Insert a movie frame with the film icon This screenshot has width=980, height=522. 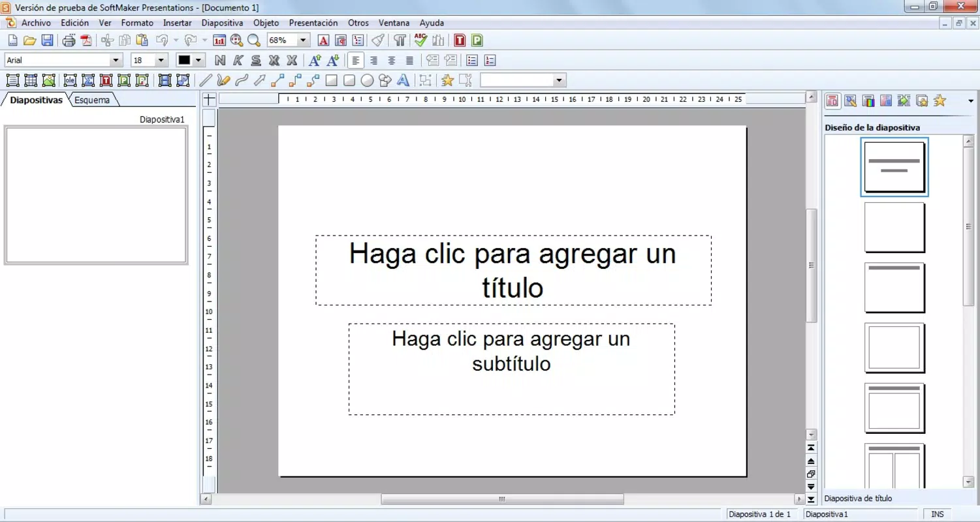pyautogui.click(x=165, y=80)
